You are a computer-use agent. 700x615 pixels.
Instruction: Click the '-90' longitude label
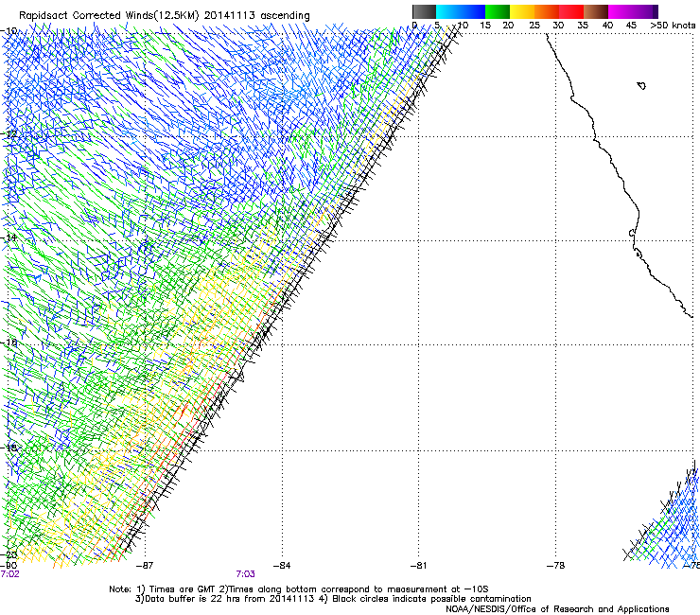click(9, 566)
